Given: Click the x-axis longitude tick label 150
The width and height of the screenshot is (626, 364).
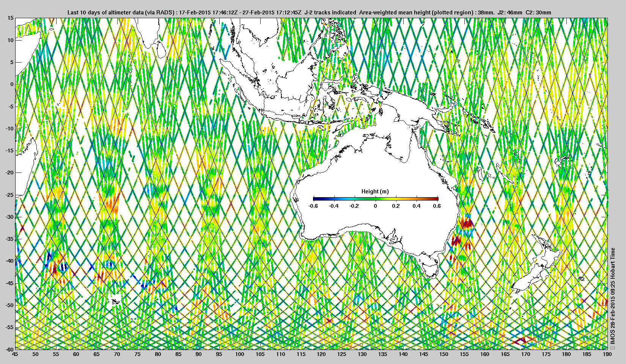Looking at the screenshot, I should pyautogui.click(x=444, y=354).
